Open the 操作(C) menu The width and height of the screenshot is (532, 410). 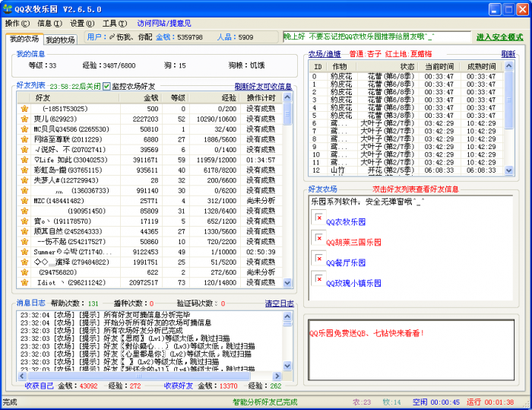[17, 24]
